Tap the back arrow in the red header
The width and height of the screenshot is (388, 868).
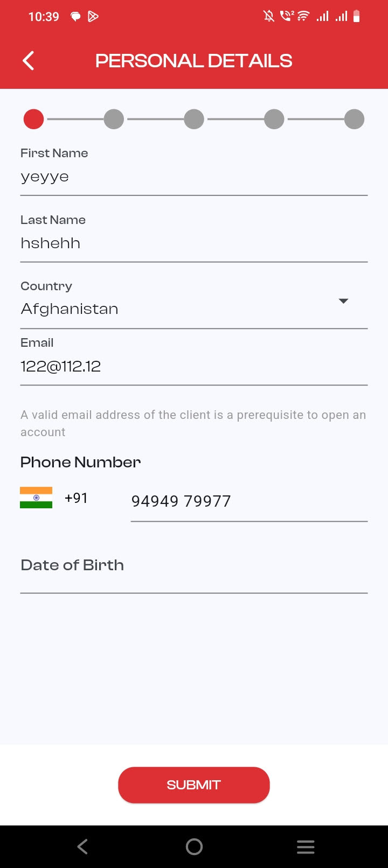pyautogui.click(x=29, y=61)
